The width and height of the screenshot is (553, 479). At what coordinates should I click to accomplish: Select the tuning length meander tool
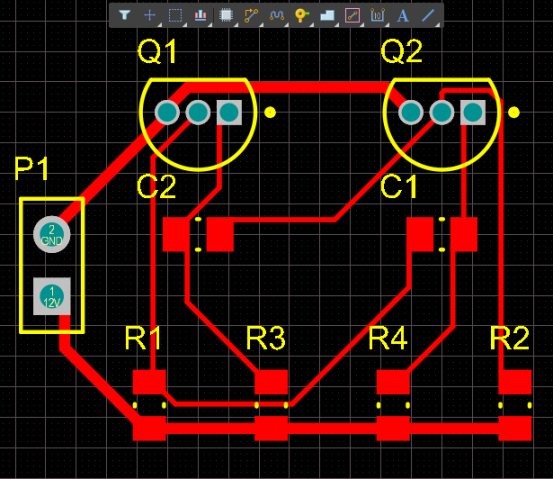276,15
